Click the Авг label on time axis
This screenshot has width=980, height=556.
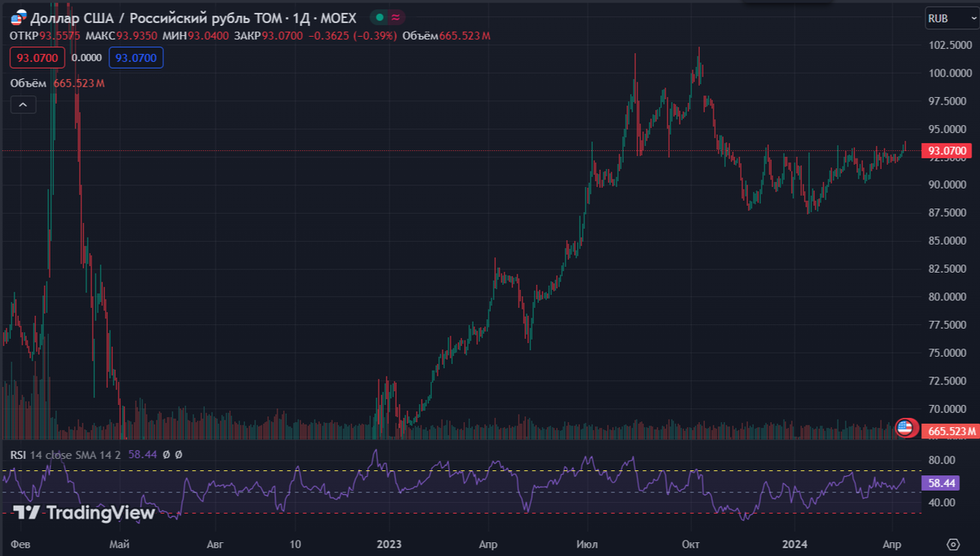[x=215, y=543]
